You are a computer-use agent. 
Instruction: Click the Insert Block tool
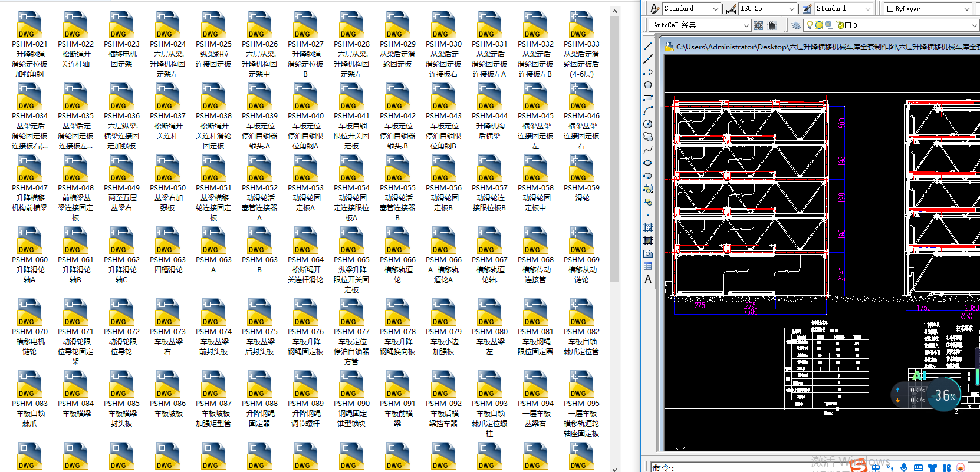648,189
